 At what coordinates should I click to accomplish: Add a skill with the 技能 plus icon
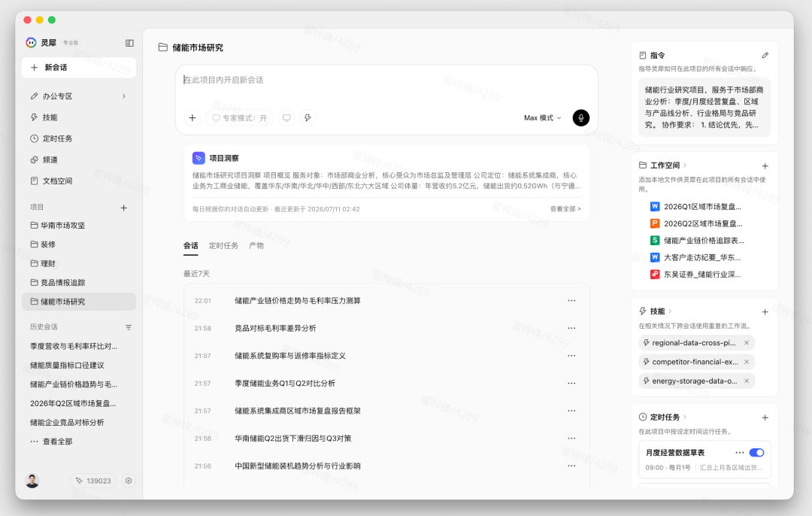(x=765, y=312)
